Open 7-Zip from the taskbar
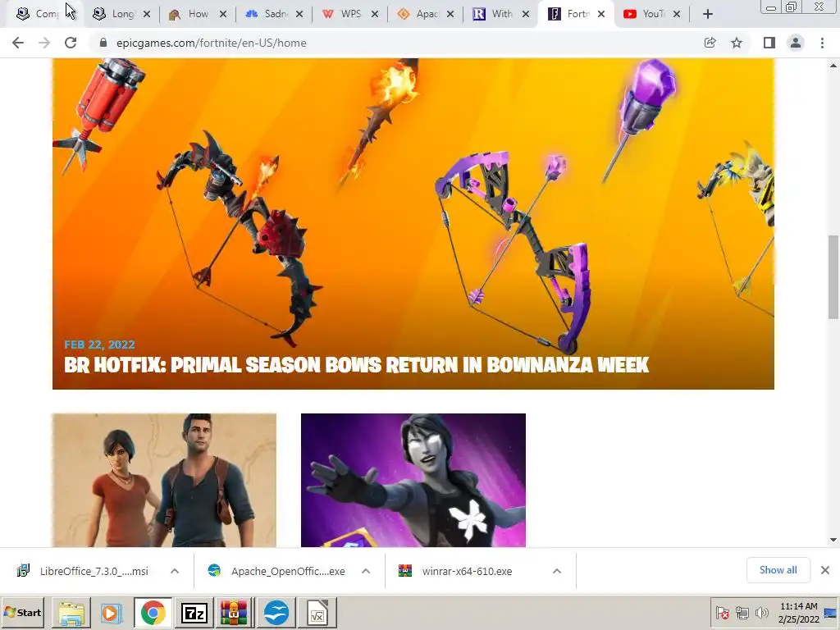The width and height of the screenshot is (840, 630). coord(194,613)
